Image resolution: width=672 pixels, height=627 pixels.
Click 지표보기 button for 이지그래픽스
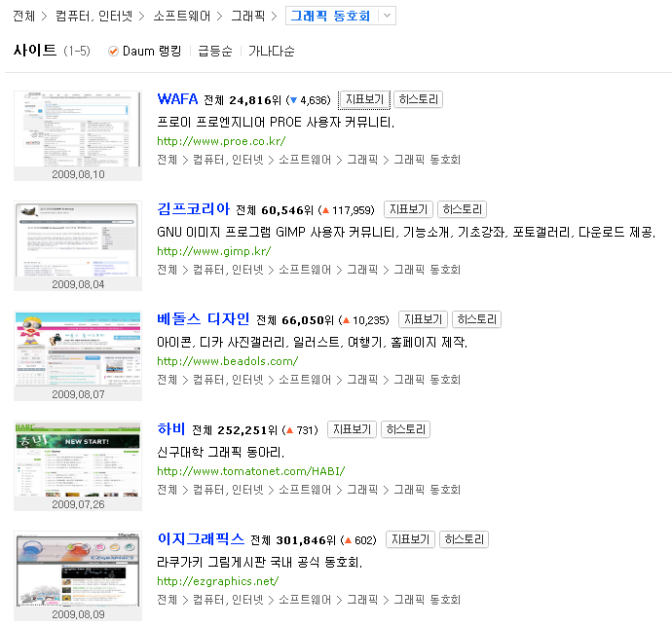pos(411,539)
